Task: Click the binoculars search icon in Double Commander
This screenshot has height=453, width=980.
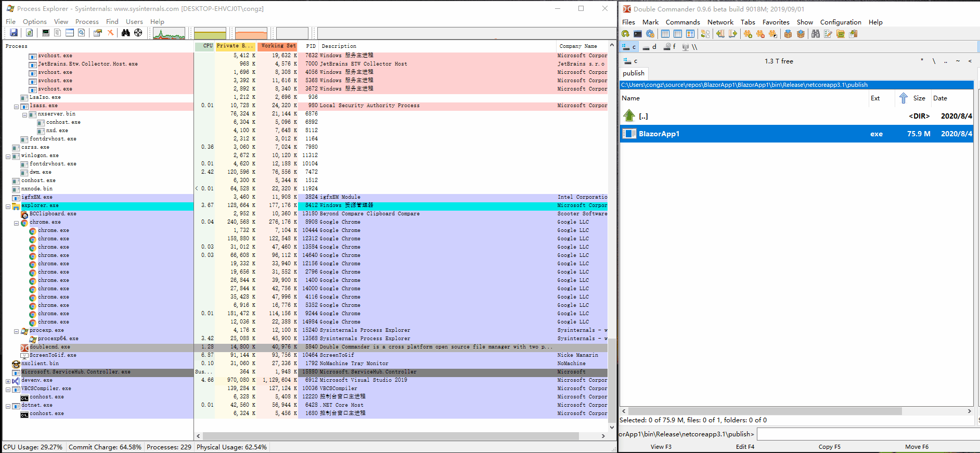Action: point(816,34)
